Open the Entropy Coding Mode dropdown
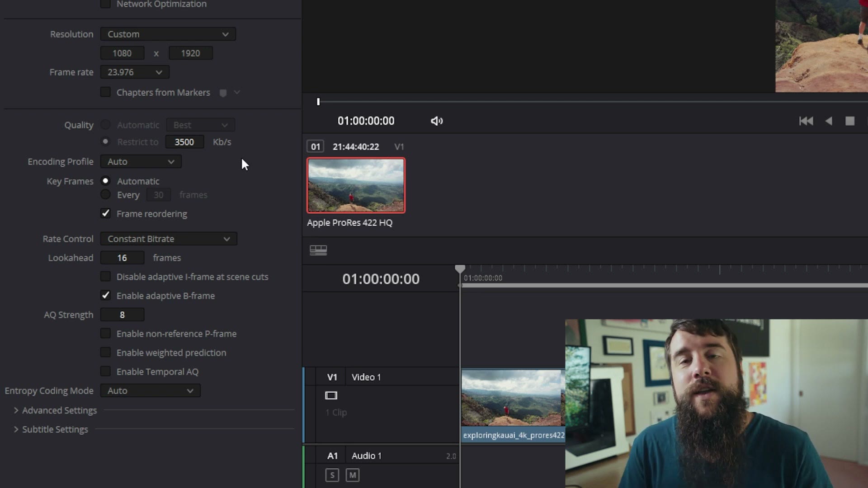This screenshot has height=488, width=868. pos(150,391)
